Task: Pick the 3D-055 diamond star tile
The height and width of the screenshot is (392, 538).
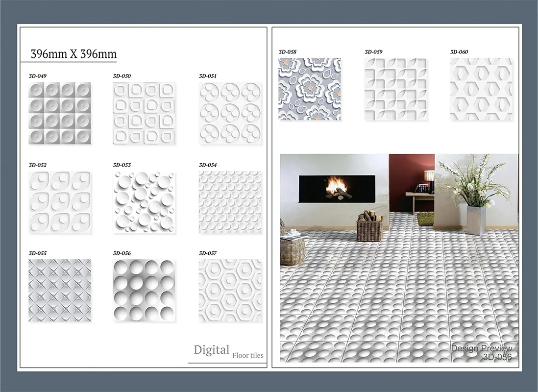Action: pyautogui.click(x=59, y=291)
